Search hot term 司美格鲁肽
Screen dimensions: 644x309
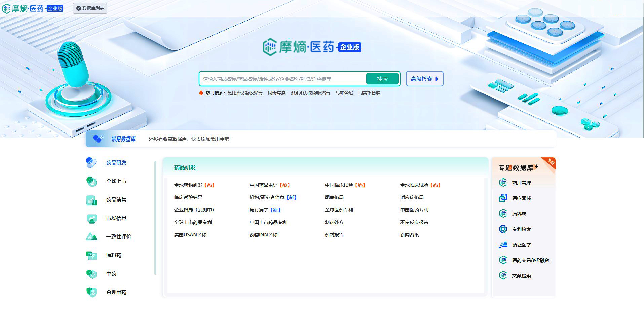coord(369,93)
